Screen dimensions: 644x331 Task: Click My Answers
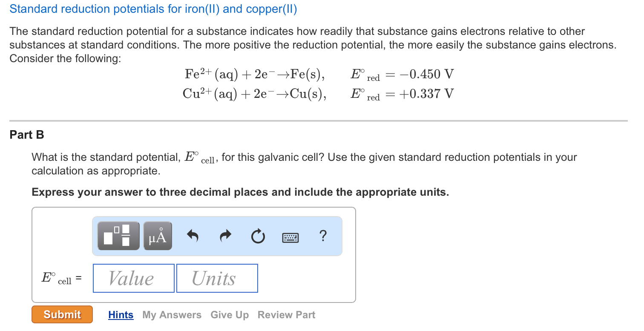click(172, 315)
